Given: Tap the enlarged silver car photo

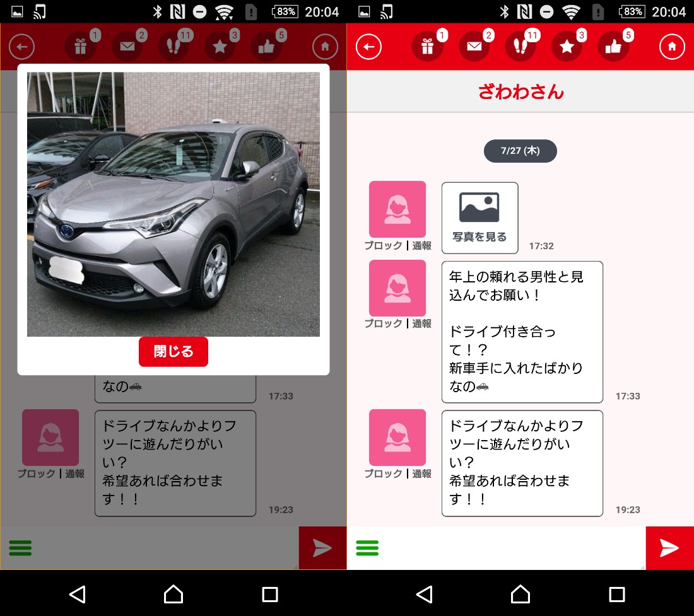Looking at the screenshot, I should [173, 204].
